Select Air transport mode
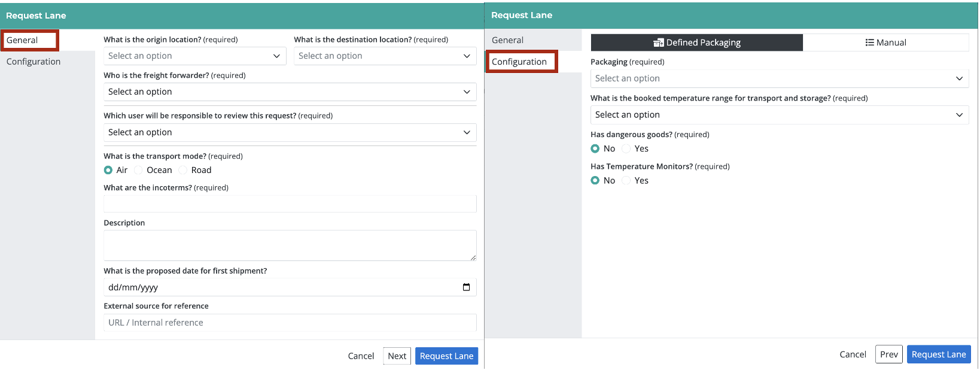The image size is (980, 370). click(x=108, y=170)
